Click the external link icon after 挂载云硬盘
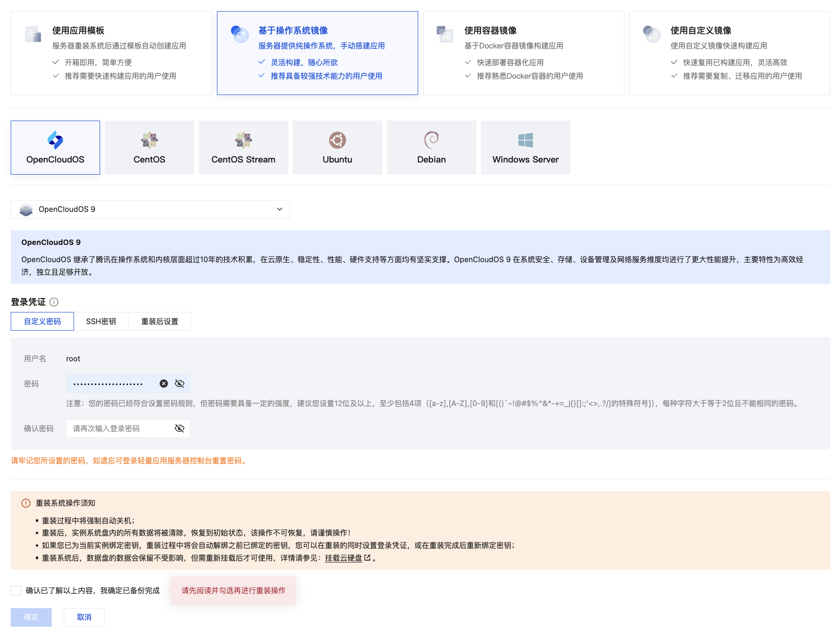The image size is (840, 637). click(367, 558)
